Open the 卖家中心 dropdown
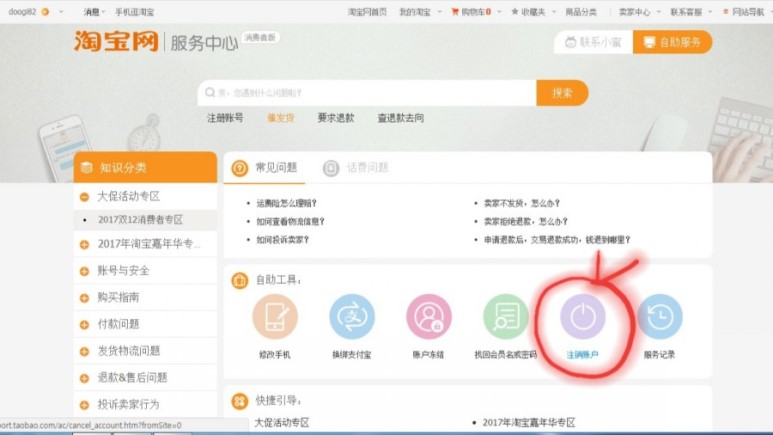The width and height of the screenshot is (773, 435). click(639, 12)
